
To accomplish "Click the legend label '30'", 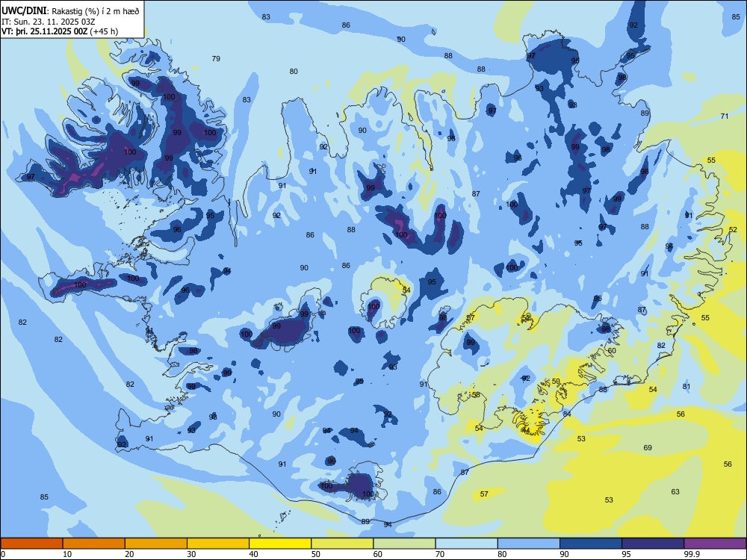I will tap(191, 554).
